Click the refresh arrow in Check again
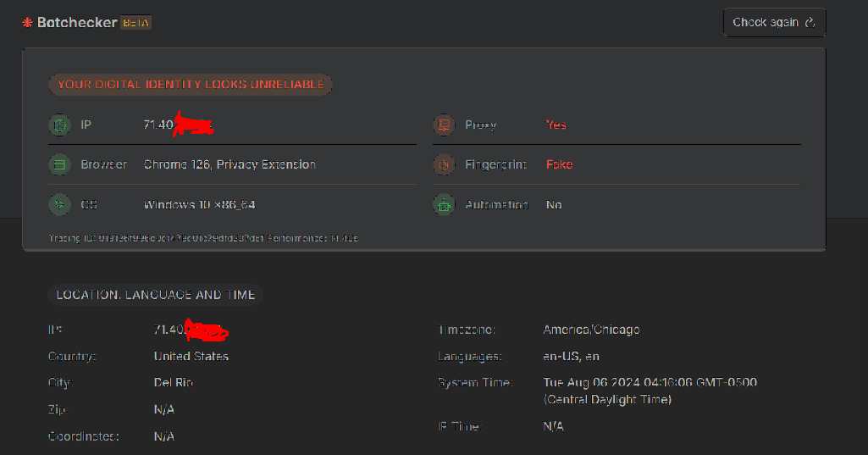 810,23
